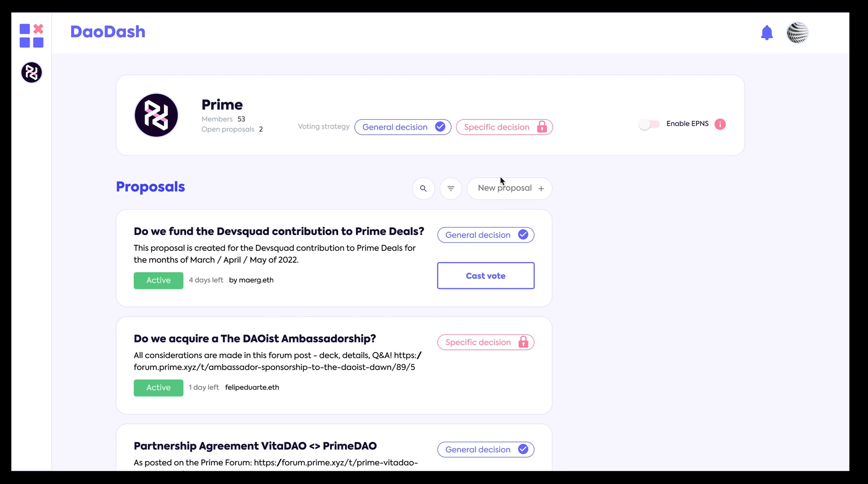Click Specific decision tag on DAOist proposal
Image resolution: width=868 pixels, height=484 pixels.
point(486,342)
